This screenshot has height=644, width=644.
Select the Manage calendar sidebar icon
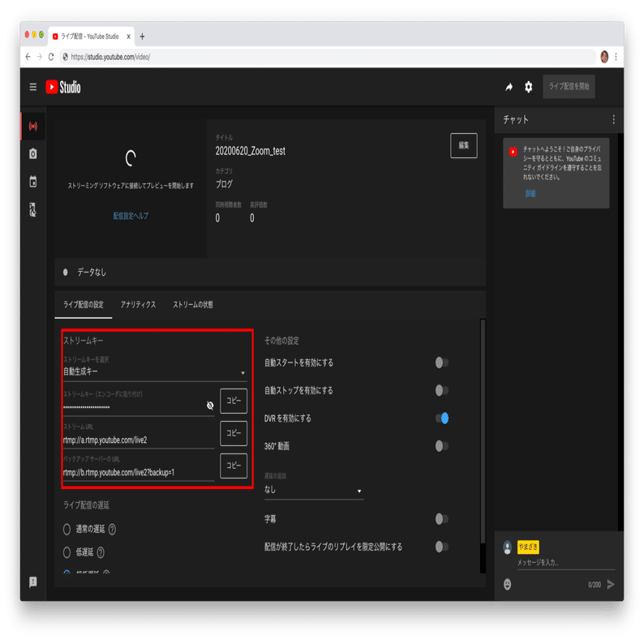point(33,182)
